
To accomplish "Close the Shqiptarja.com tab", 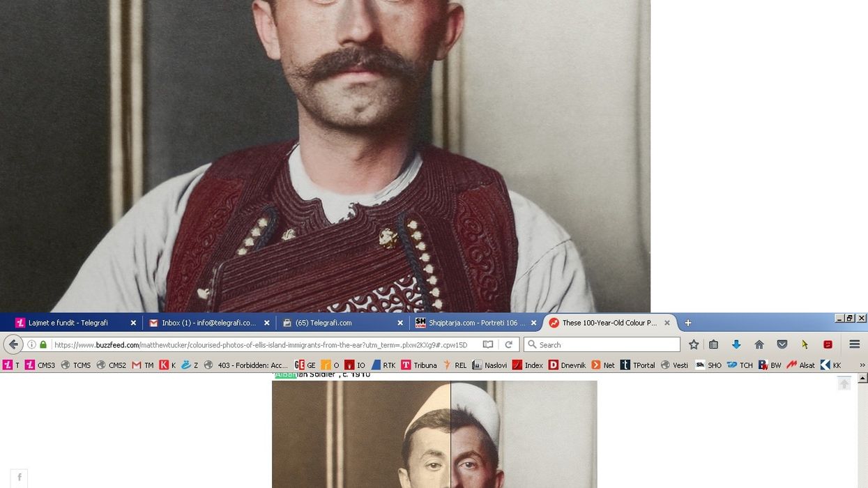I will pyautogui.click(x=533, y=323).
